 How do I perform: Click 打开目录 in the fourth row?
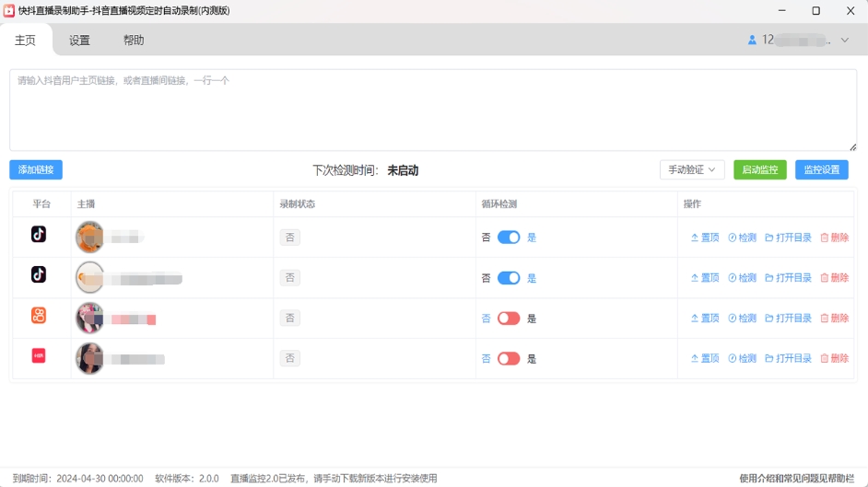788,358
